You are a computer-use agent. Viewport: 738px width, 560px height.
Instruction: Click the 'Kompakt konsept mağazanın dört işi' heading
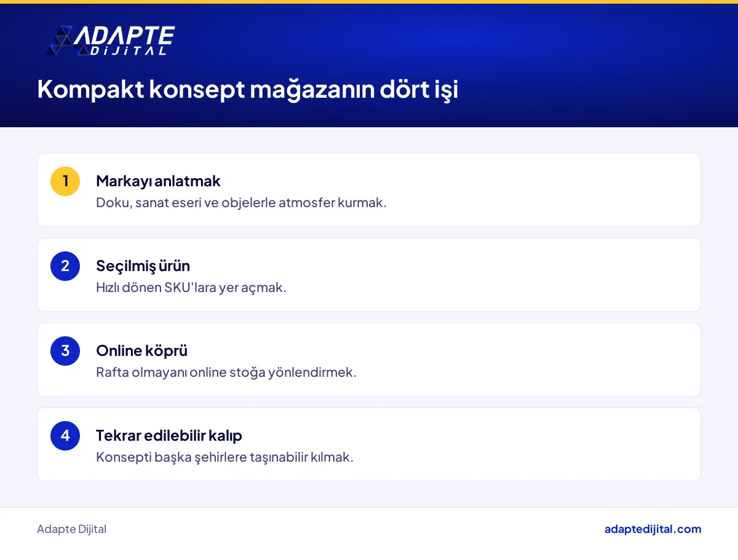click(248, 90)
